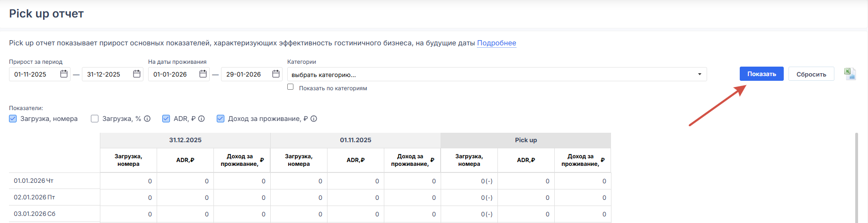Show info tooltip for Загрузка, %

tap(147, 119)
